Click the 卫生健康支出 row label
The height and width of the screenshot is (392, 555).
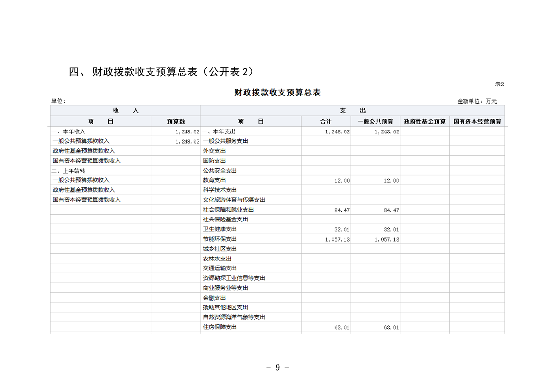(x=220, y=229)
